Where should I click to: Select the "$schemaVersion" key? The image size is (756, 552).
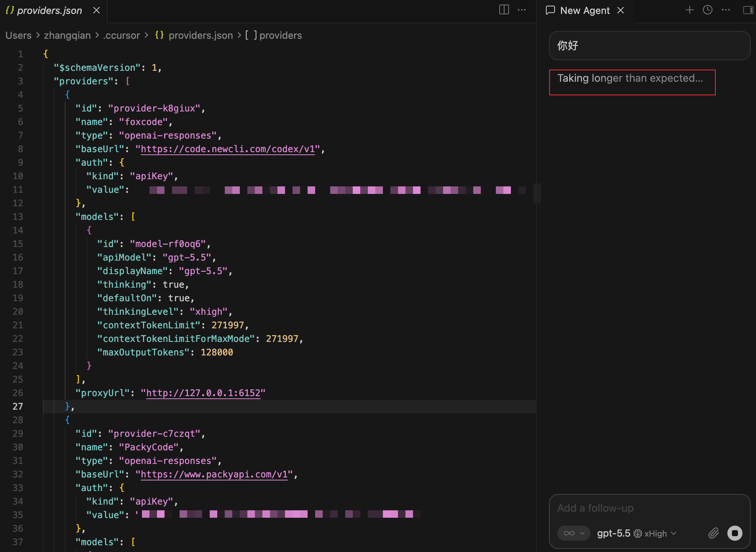(97, 68)
